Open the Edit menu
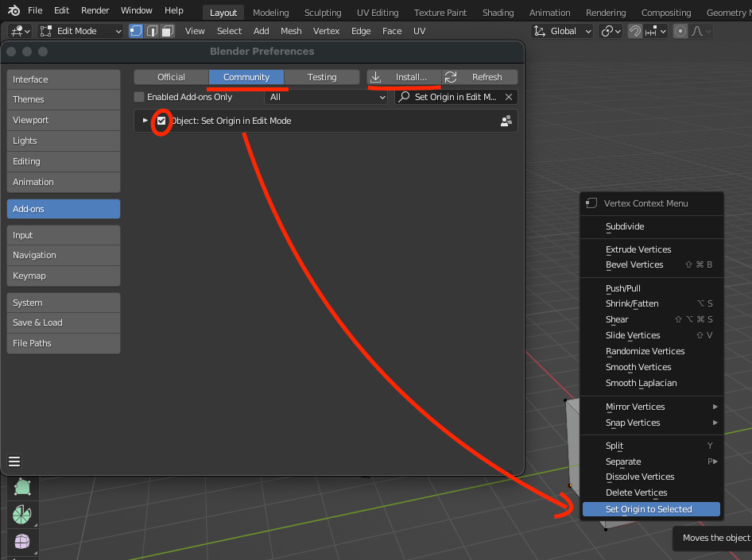752x560 pixels. (61, 10)
